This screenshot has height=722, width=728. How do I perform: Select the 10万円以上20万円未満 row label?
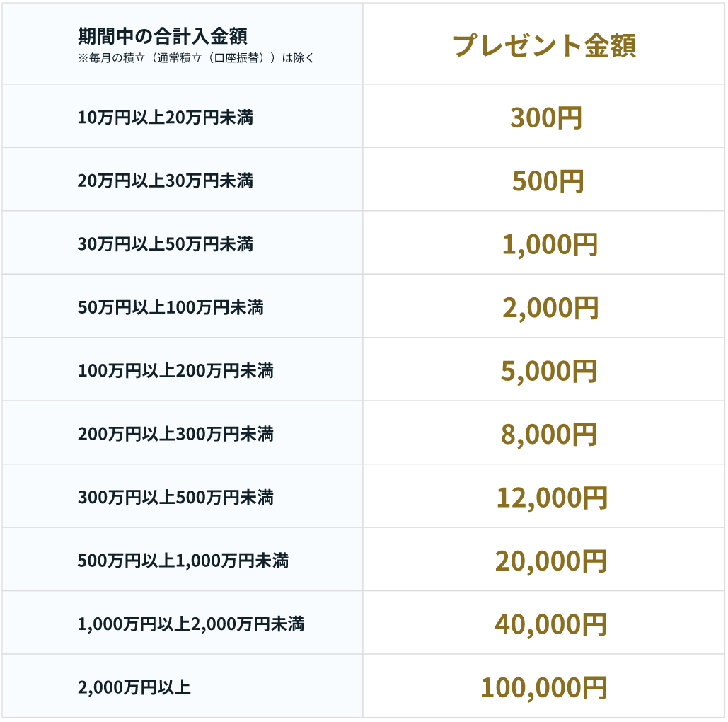tap(166, 118)
